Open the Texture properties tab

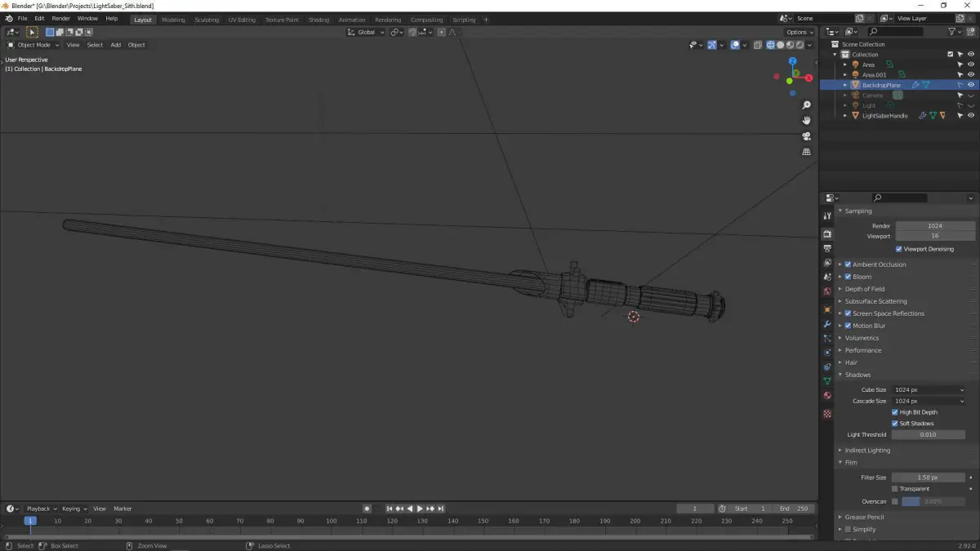pyautogui.click(x=827, y=414)
